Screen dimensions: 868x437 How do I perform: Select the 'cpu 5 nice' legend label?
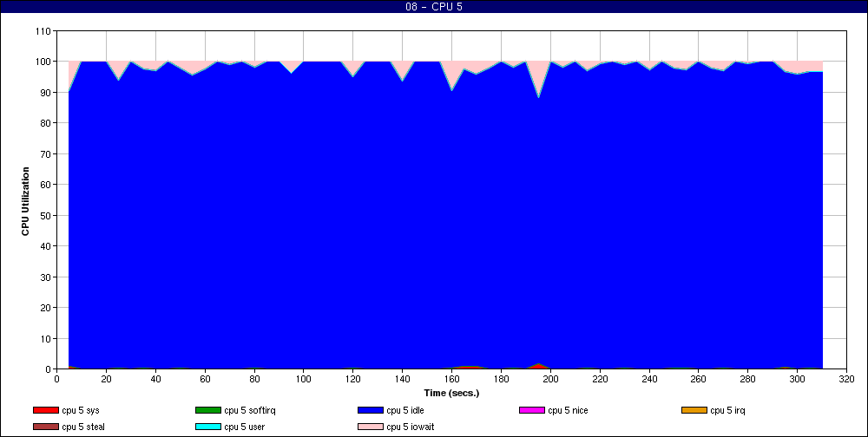click(568, 410)
